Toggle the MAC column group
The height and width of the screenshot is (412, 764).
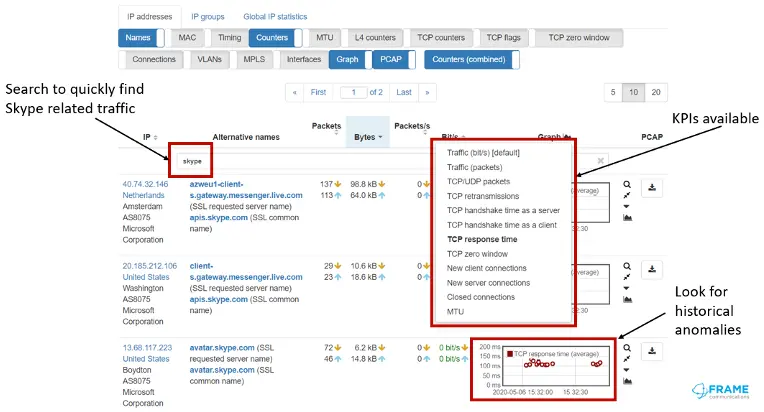pyautogui.click(x=187, y=38)
